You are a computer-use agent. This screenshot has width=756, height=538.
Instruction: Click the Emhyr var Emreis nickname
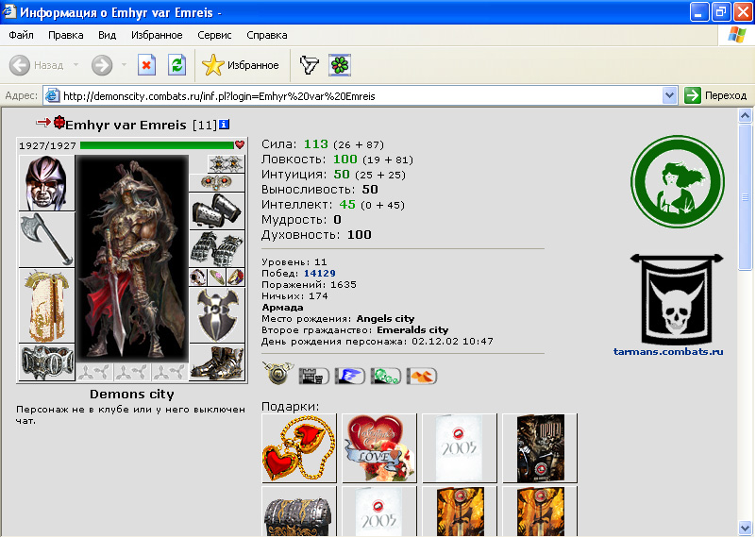126,125
